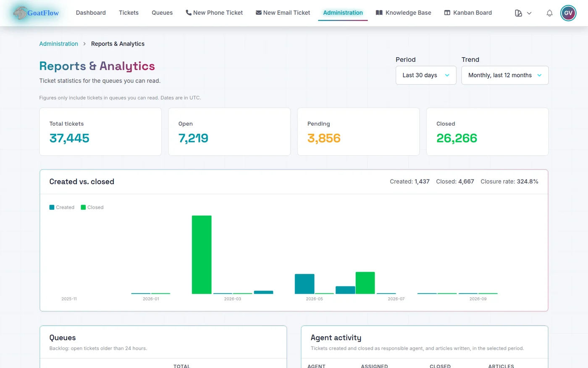588x368 pixels.
Task: Click the Total tickets card 37,445
Action: (100, 132)
